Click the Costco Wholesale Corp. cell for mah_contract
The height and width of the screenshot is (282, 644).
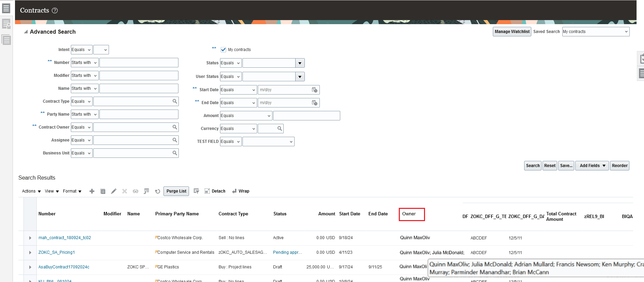180,238
